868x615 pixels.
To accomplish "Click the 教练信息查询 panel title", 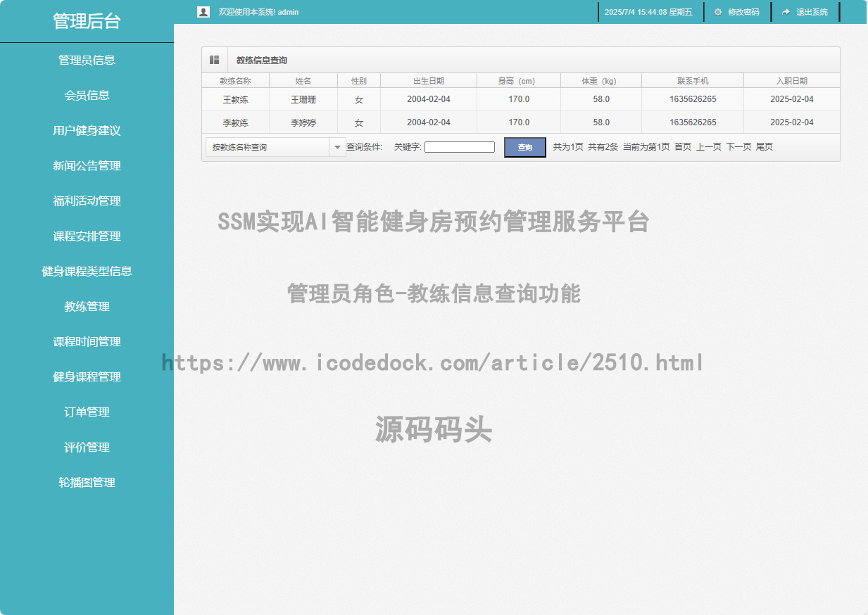I will [262, 61].
